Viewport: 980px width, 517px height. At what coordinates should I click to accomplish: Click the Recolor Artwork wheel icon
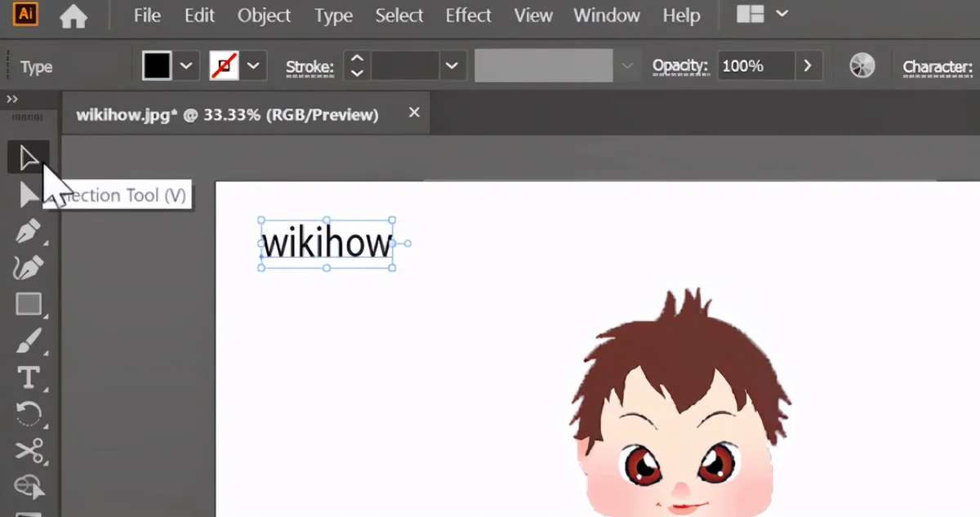pos(862,66)
